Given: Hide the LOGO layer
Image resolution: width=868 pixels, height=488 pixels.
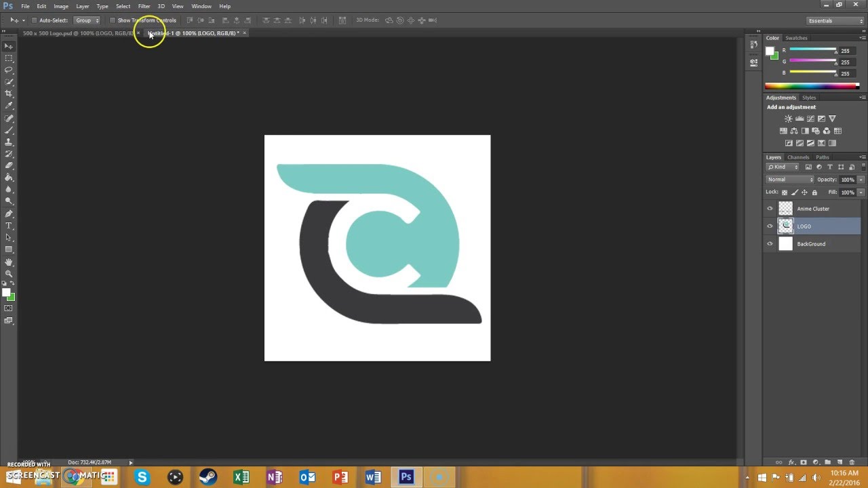Looking at the screenshot, I should coord(770,226).
